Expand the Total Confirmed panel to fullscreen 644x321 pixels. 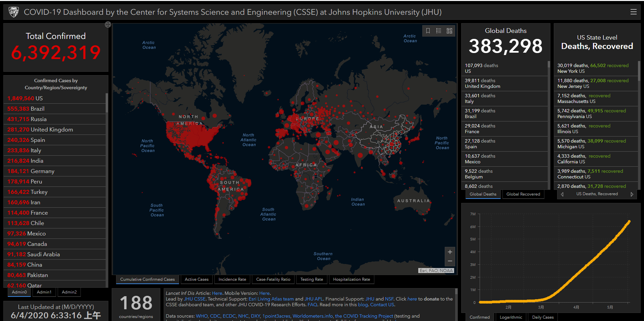108,24
